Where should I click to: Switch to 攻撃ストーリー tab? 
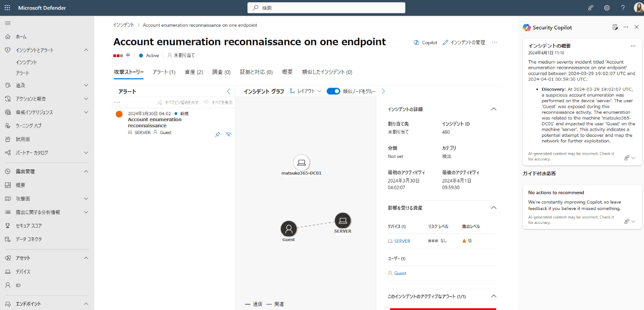pos(128,72)
